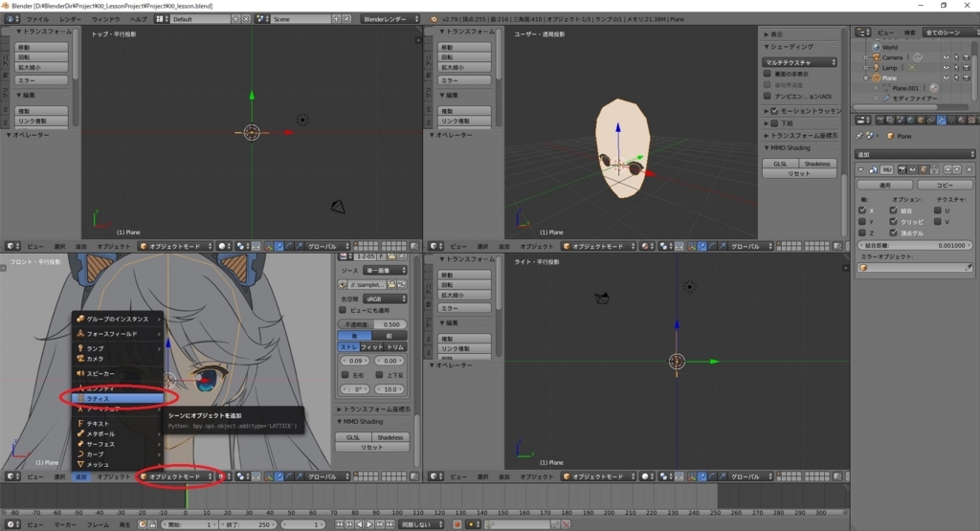Click the Blender info editor type icon
This screenshot has height=531, width=980.
click(x=12, y=19)
